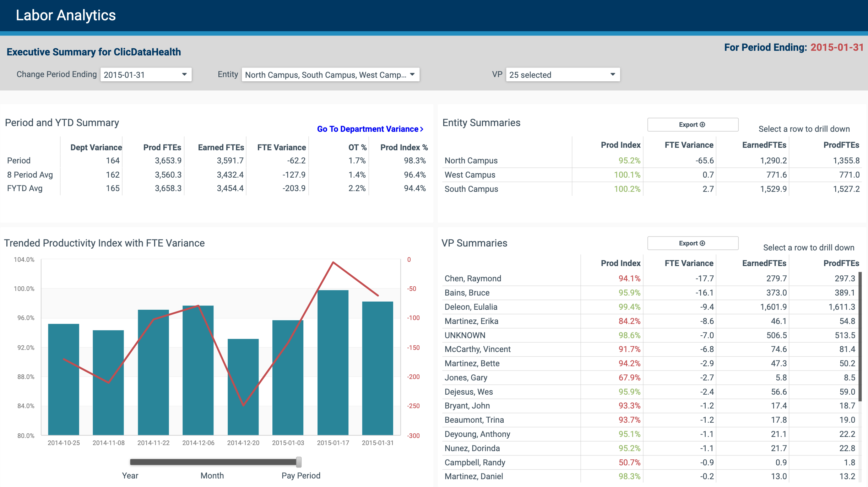Select the South Campus row

(x=652, y=189)
